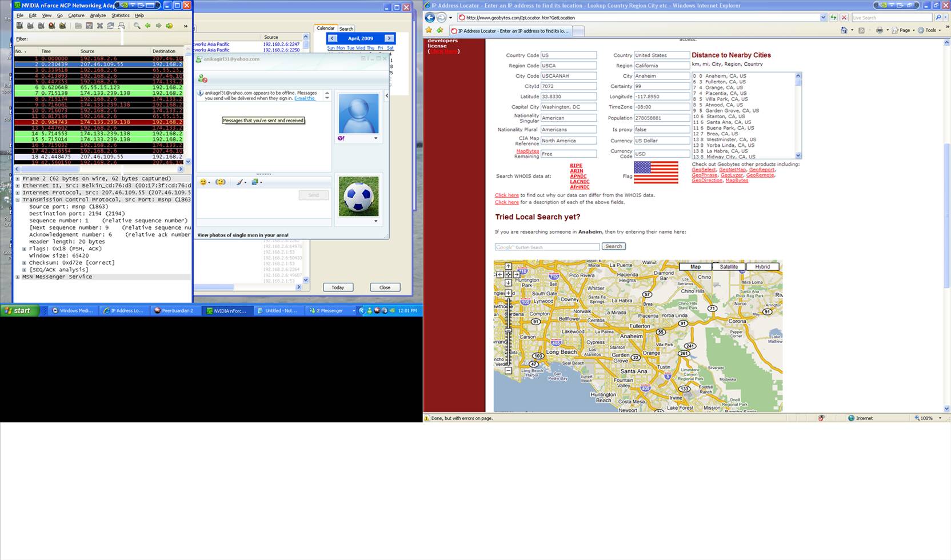Open the smiley emoticon picker in chat
The image size is (951, 560).
[x=204, y=182]
